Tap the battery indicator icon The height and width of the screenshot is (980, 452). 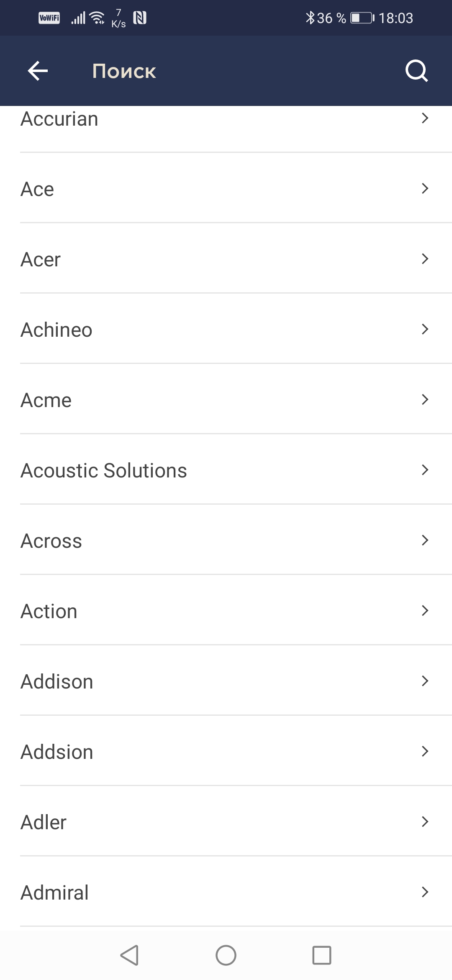[362, 18]
